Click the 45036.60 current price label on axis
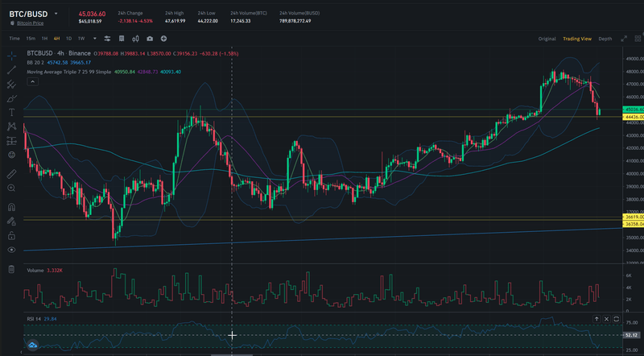Image resolution: width=644 pixels, height=356 pixels. (634, 110)
